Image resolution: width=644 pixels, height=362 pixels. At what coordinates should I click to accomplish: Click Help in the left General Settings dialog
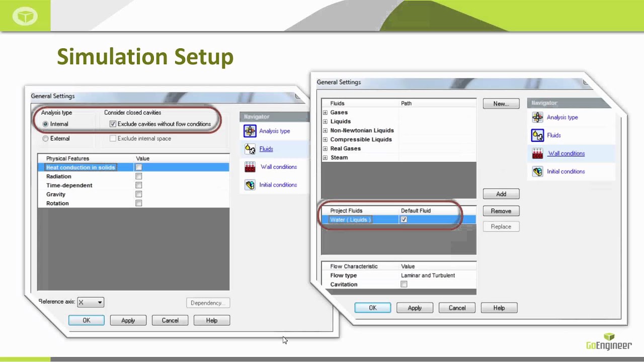coord(212,320)
